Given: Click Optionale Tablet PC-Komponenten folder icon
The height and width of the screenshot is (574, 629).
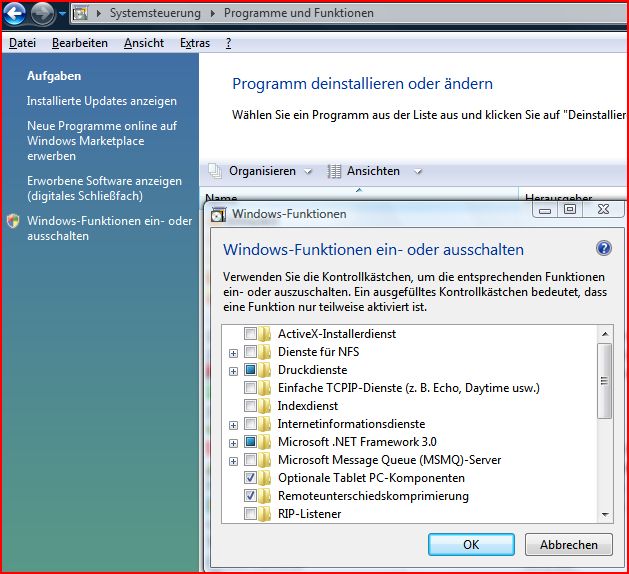Looking at the screenshot, I should [264, 478].
